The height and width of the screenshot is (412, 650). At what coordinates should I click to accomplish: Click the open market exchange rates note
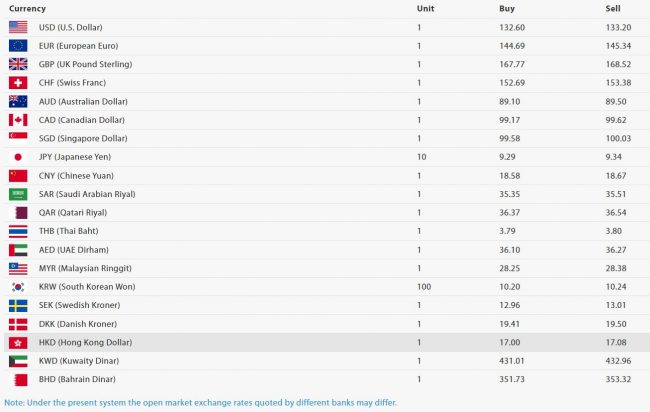(x=200, y=403)
